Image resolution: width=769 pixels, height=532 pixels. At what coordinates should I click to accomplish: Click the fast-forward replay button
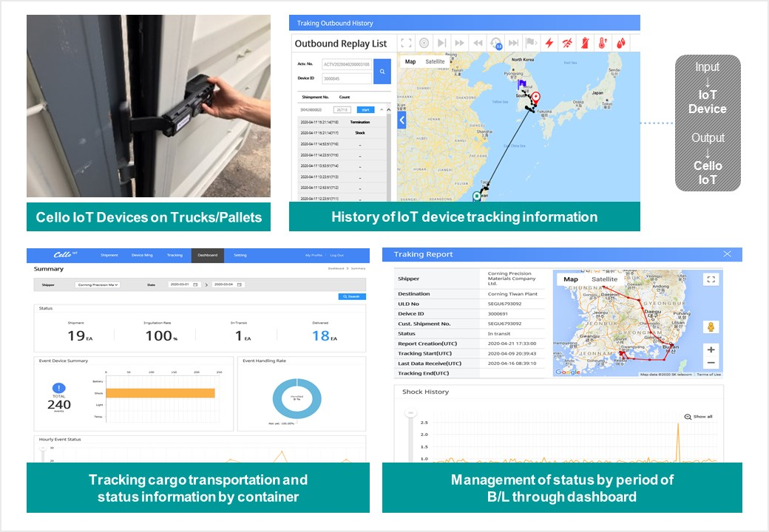(x=459, y=43)
